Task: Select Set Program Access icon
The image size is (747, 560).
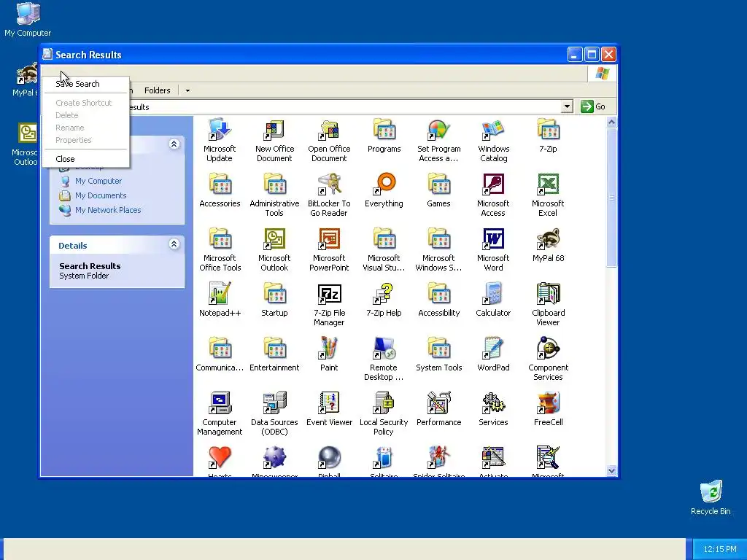Action: coord(438,141)
